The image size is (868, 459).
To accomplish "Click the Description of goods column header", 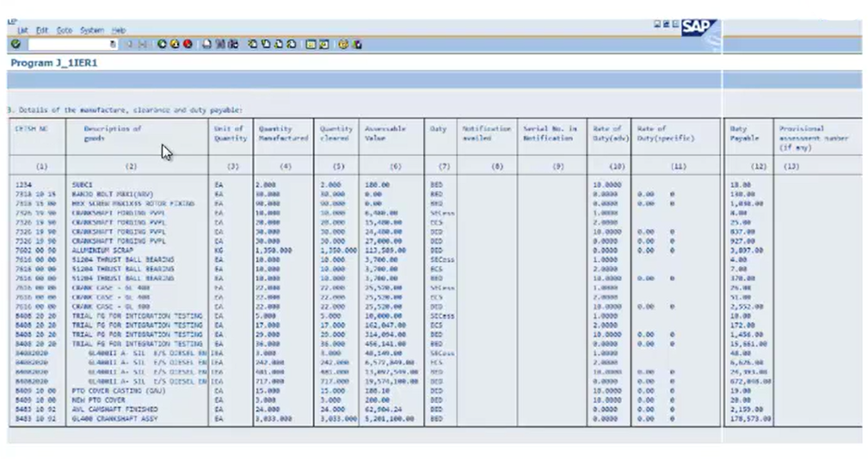I will pyautogui.click(x=113, y=133).
